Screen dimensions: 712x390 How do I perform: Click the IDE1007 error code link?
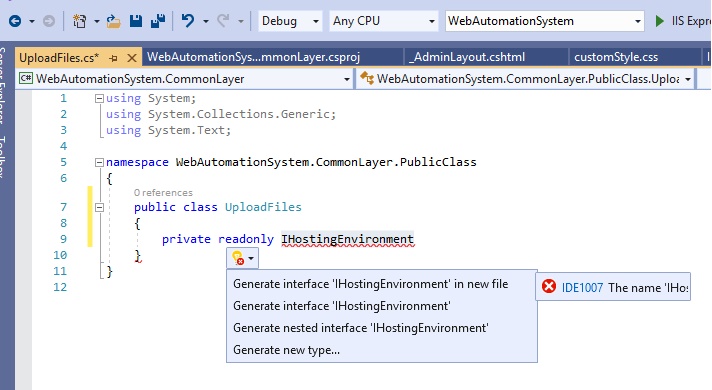click(x=582, y=288)
